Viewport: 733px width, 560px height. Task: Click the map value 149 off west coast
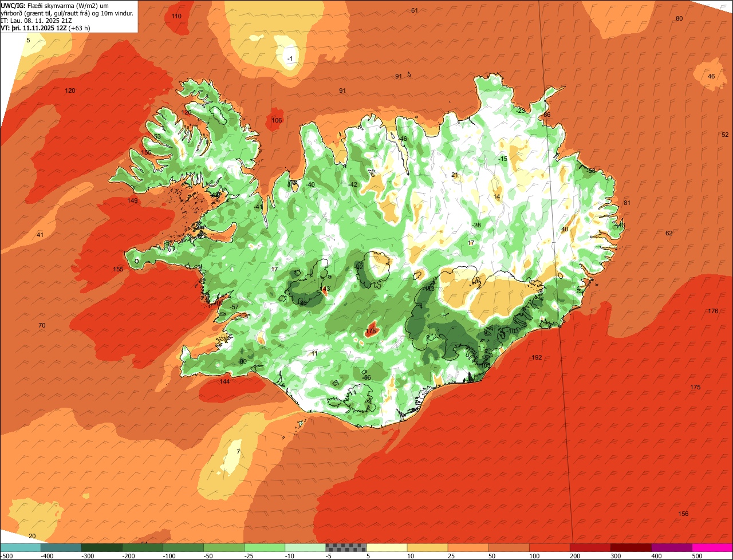[x=132, y=200]
